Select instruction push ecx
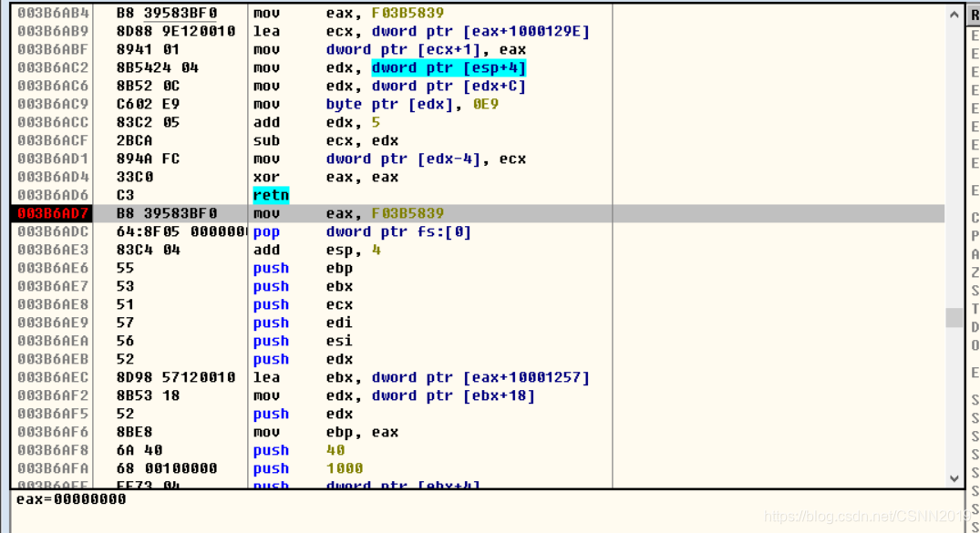Image resolution: width=980 pixels, height=533 pixels. pos(303,304)
